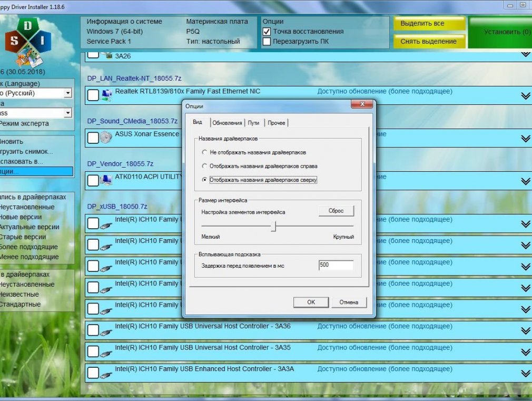Viewport: 532px width, 401px height.
Task: Click the Выделить все button
Action: tap(429, 23)
